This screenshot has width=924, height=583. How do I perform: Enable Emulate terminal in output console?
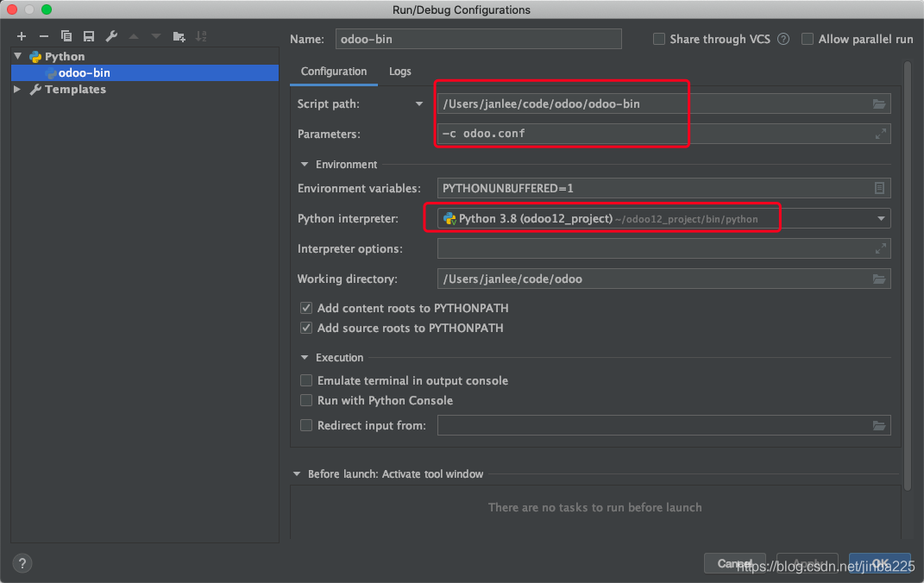pos(305,380)
